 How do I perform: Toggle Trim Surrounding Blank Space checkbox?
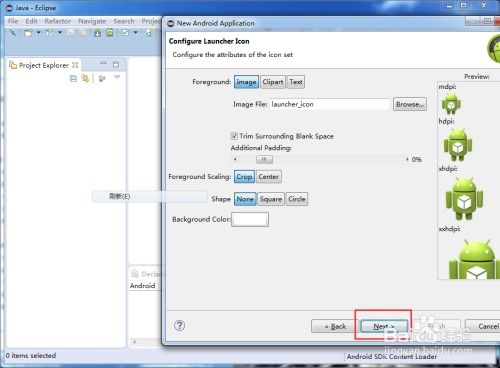234,136
